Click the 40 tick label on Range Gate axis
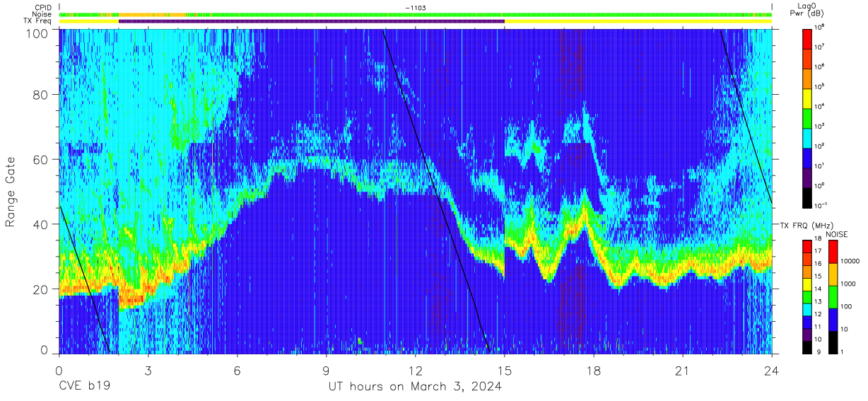Screen dimensions: 868x401 point(40,224)
